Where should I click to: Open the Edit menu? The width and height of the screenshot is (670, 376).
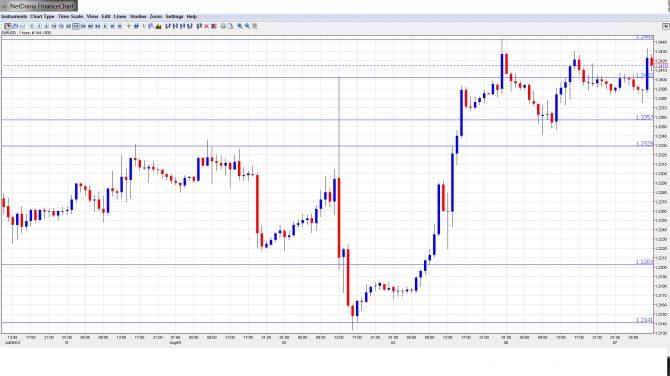[x=106, y=16]
